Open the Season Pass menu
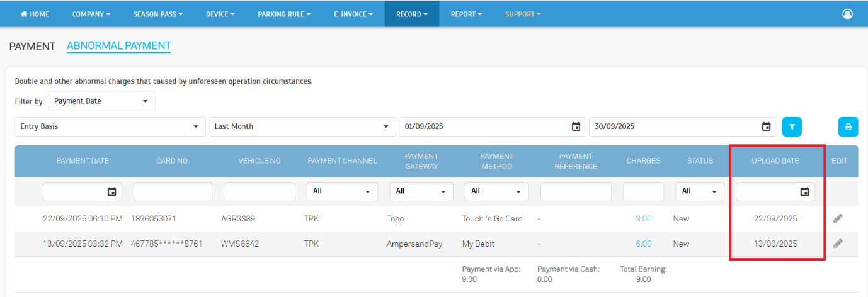This screenshot has width=868, height=297. click(x=158, y=14)
